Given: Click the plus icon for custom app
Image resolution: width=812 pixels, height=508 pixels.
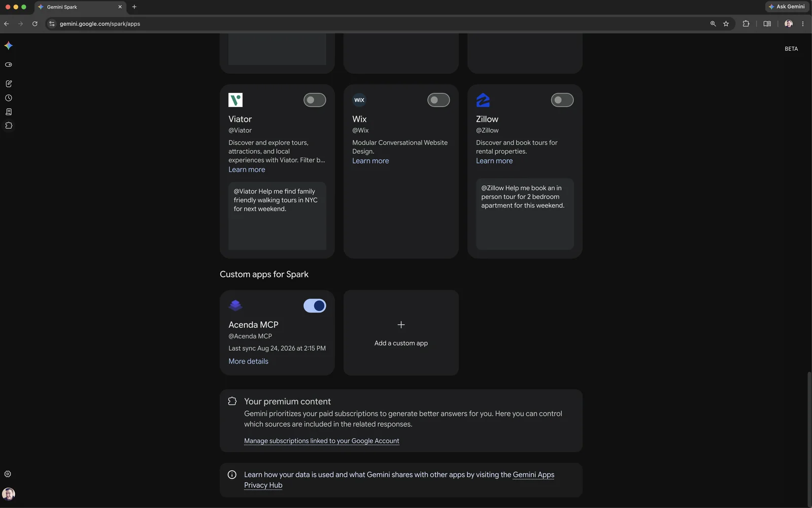Looking at the screenshot, I should pos(401,325).
